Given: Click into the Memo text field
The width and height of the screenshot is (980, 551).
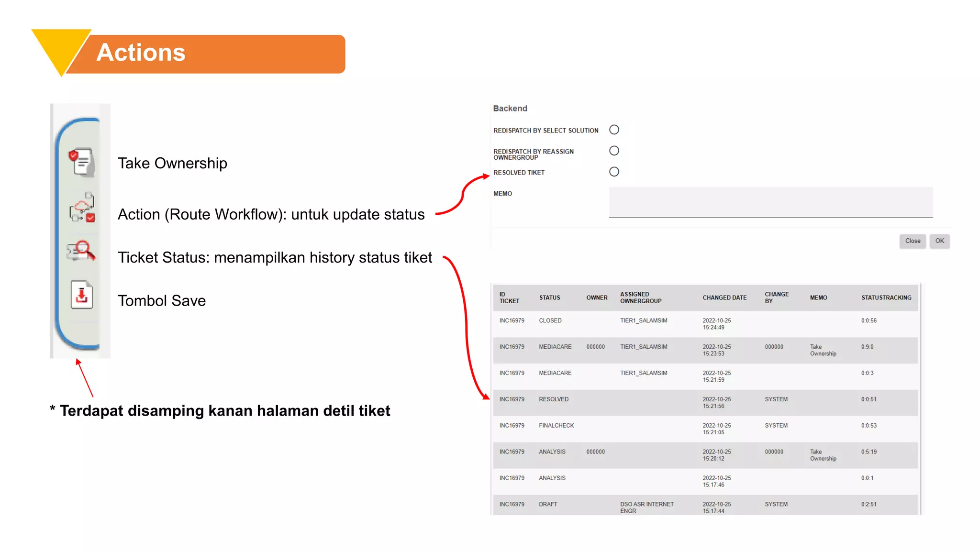Looking at the screenshot, I should click(770, 202).
